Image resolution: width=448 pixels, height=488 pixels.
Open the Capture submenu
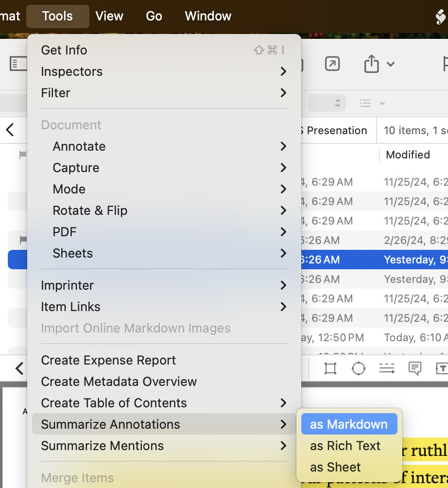(x=164, y=168)
